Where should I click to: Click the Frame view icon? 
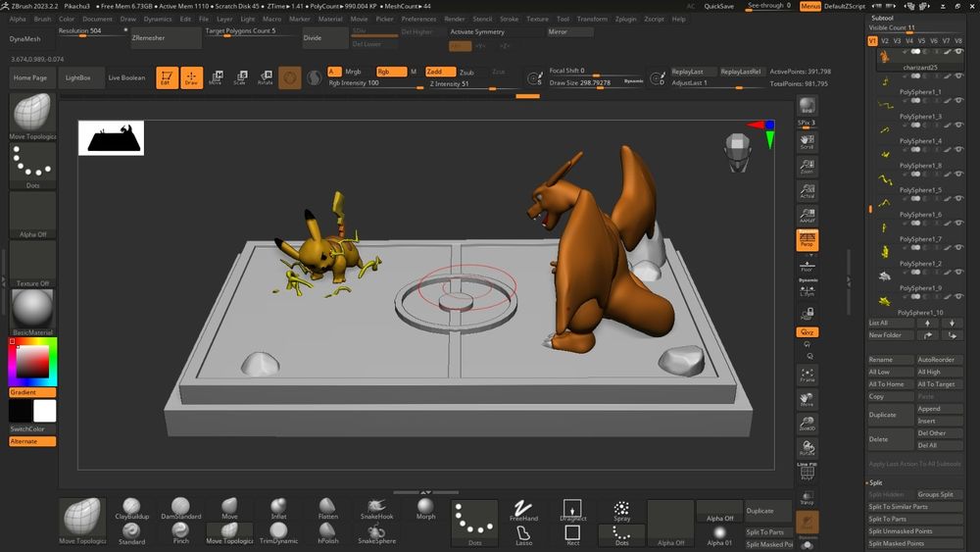click(808, 375)
